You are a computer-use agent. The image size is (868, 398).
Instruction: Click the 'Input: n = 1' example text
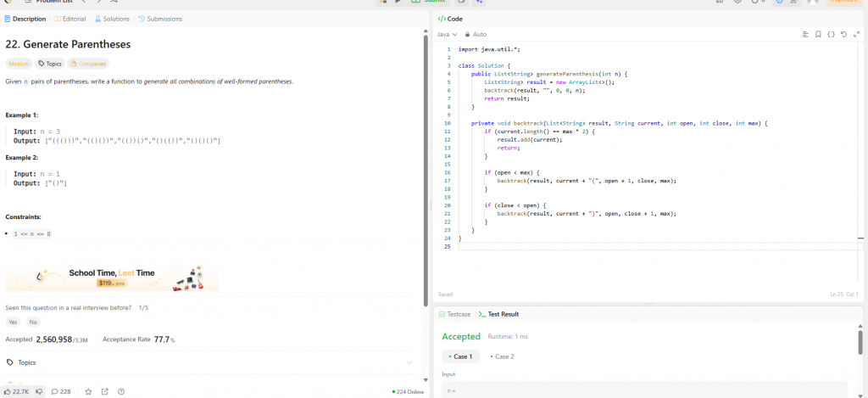click(36, 174)
